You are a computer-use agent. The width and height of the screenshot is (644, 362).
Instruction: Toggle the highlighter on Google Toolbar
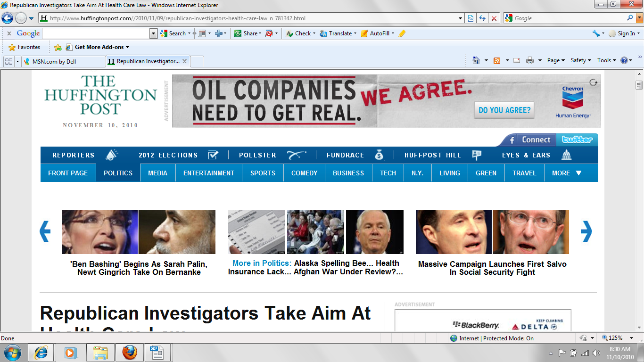click(402, 33)
